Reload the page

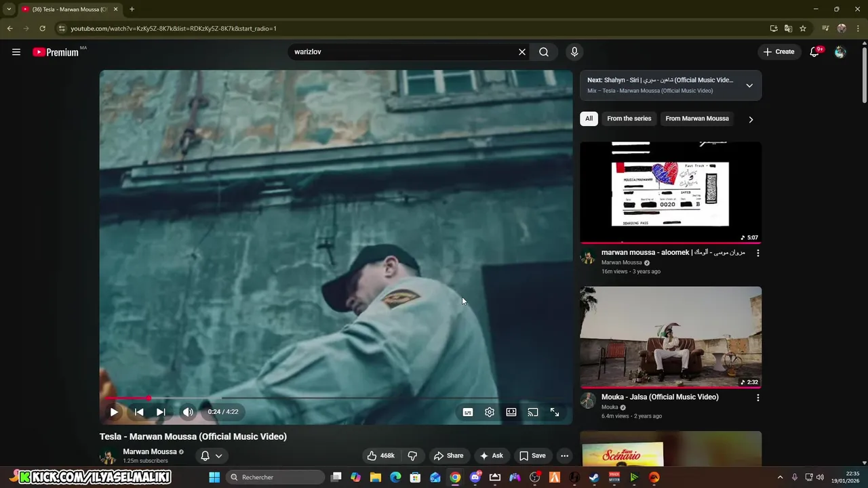tap(42, 28)
